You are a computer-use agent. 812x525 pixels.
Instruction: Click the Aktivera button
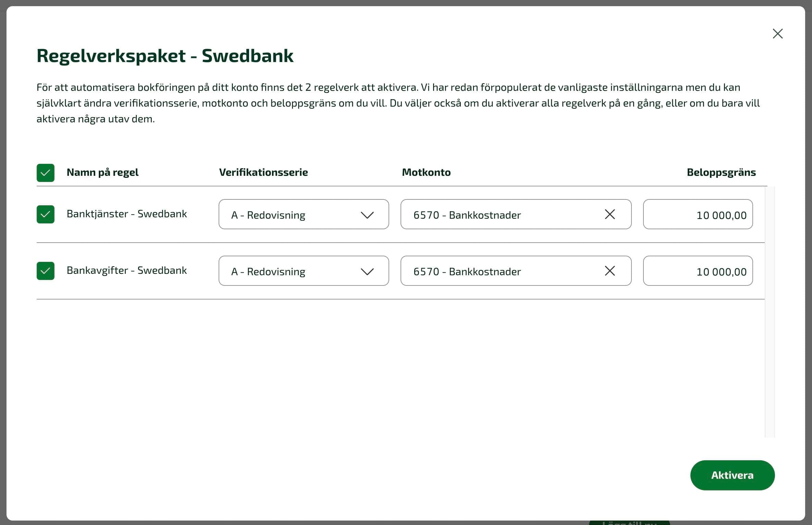[733, 475]
